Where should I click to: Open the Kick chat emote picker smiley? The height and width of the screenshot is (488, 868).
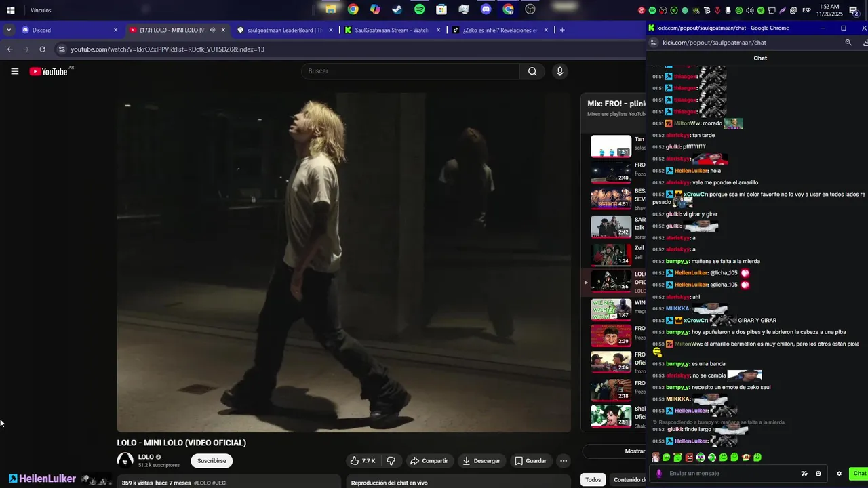[818, 474]
